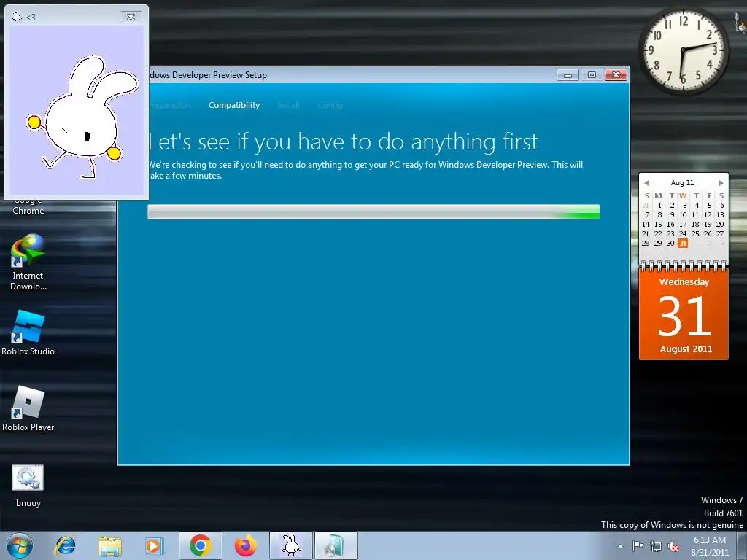Open the Windows Start menu orb
Viewport: 747px width, 560px height.
tap(20, 545)
